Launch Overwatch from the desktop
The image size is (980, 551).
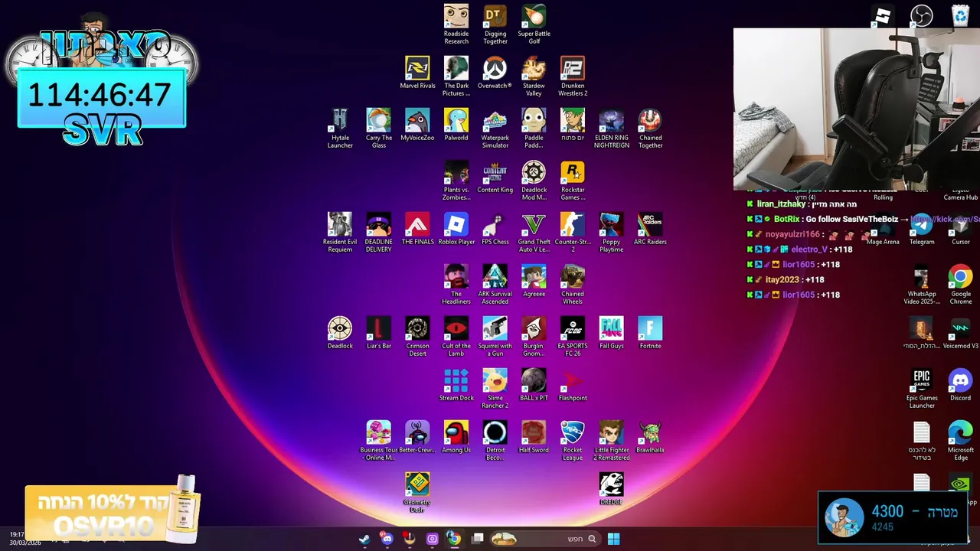(495, 73)
